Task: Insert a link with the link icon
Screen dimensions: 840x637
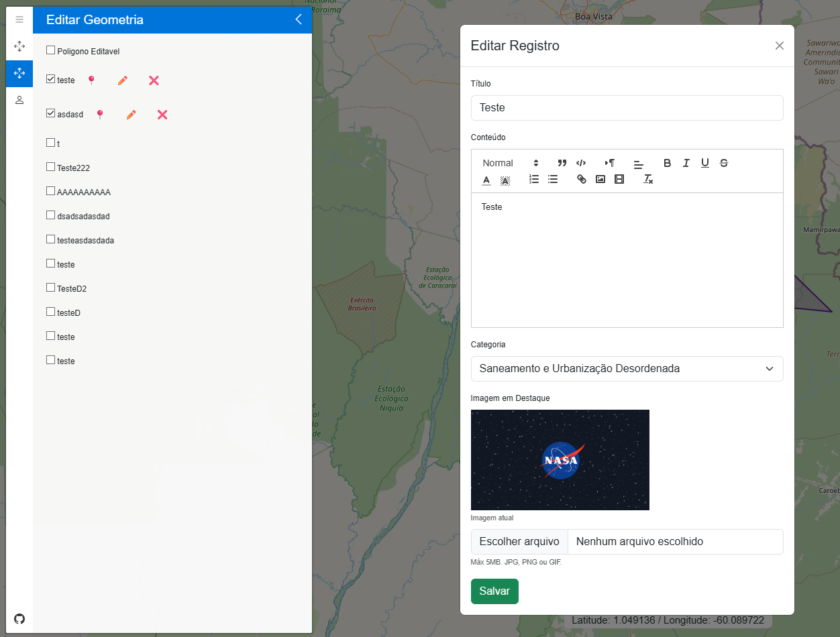Action: (x=582, y=179)
